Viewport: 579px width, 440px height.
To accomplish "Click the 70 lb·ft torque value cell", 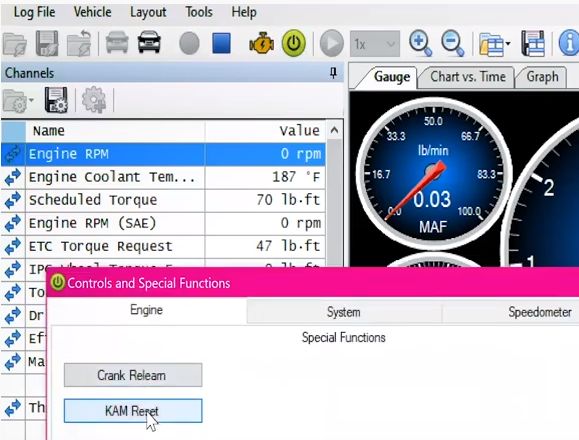I will (x=265, y=200).
